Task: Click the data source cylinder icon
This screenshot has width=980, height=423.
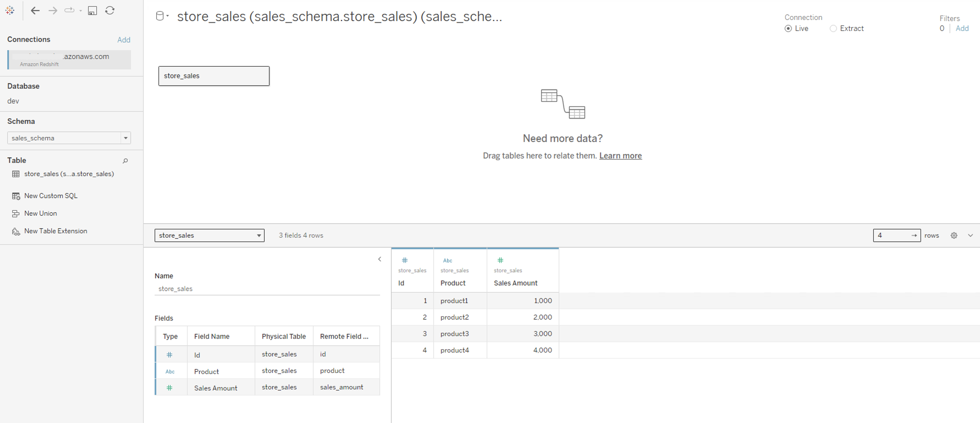Action: pos(160,16)
